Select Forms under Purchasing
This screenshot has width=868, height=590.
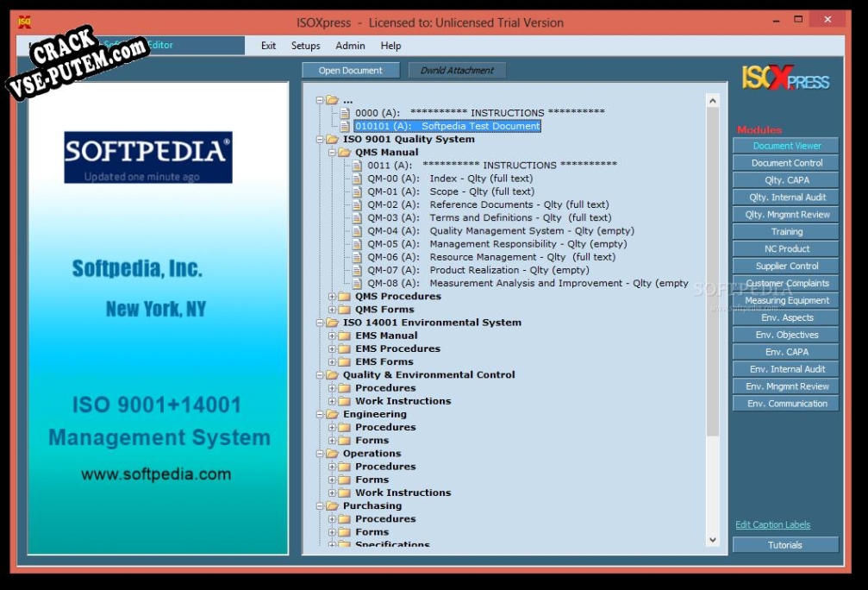tap(372, 532)
